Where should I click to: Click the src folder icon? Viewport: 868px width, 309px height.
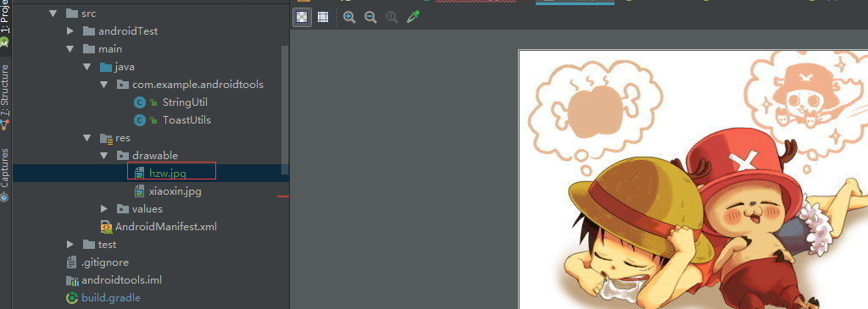[72, 14]
